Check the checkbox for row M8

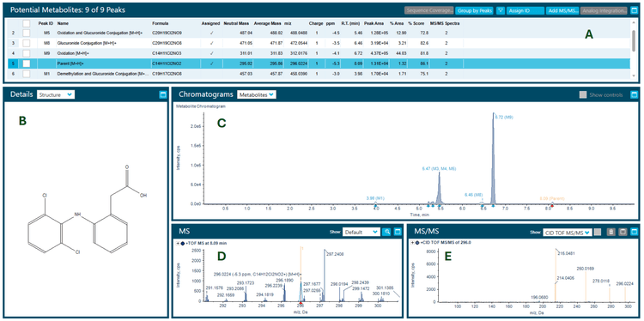tap(27, 42)
